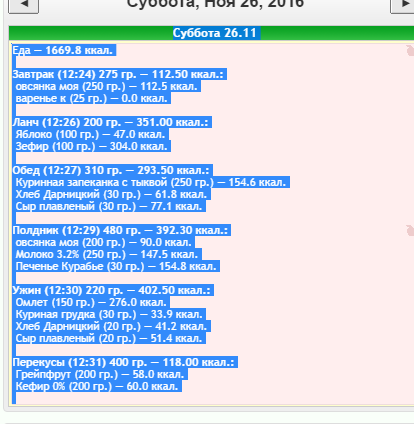Click the faded apple watermark near Еда line
This screenshot has height=424, width=414.
coord(410,50)
